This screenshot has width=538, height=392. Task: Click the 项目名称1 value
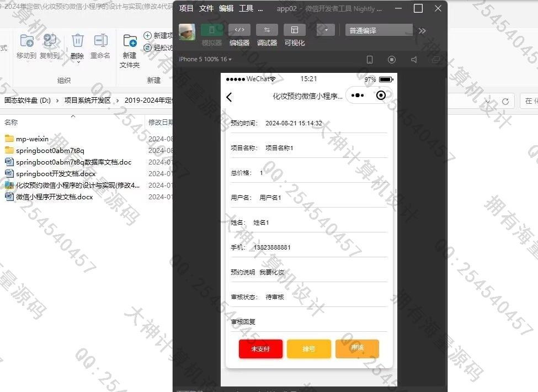click(279, 148)
